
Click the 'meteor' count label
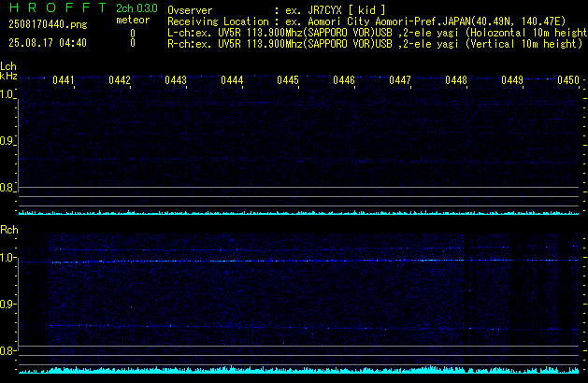tap(133, 20)
